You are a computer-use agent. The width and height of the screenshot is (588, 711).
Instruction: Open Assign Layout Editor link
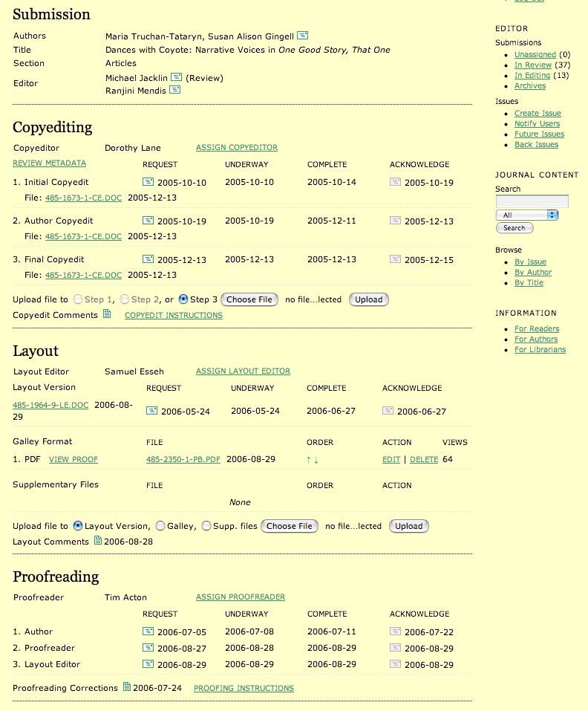(x=243, y=371)
